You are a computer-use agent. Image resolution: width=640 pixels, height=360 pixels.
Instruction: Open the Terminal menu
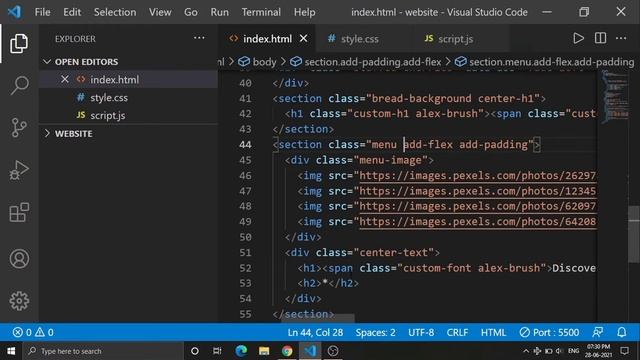point(261,12)
